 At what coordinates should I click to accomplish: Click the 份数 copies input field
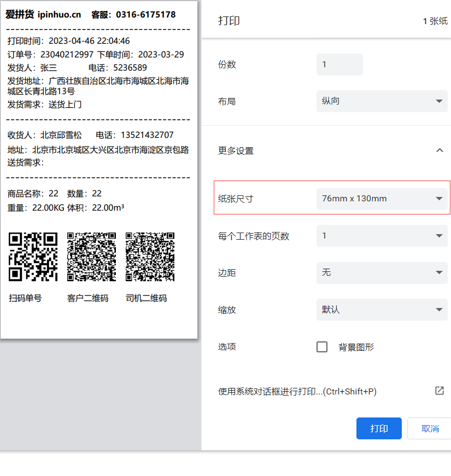click(339, 65)
